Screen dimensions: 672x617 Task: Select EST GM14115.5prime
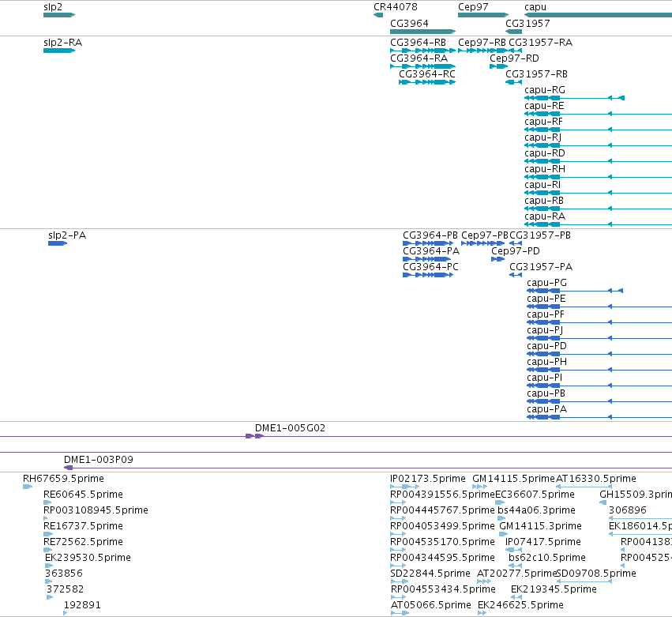click(479, 487)
